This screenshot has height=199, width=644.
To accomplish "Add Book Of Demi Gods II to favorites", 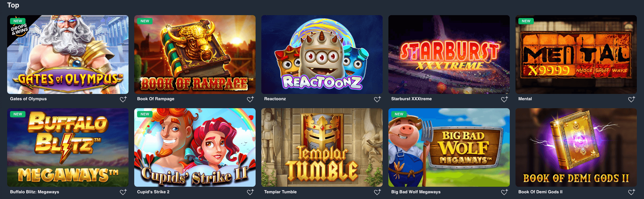I will [631, 192].
